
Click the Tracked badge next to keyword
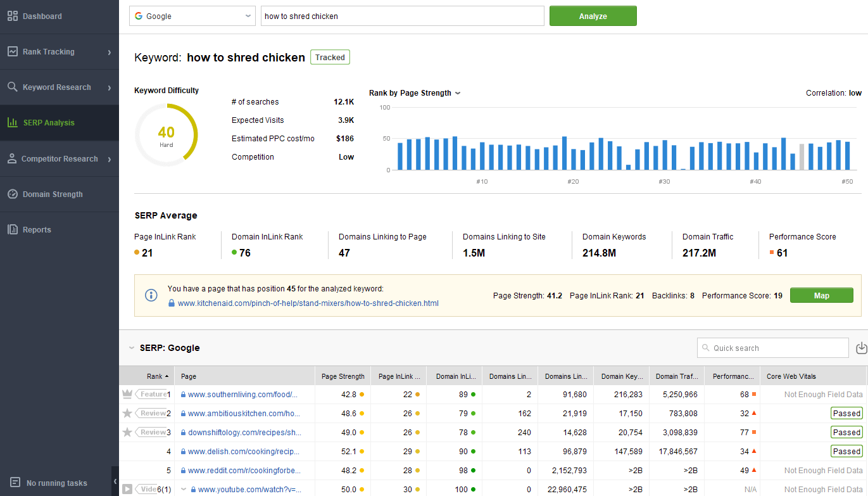[x=330, y=57]
